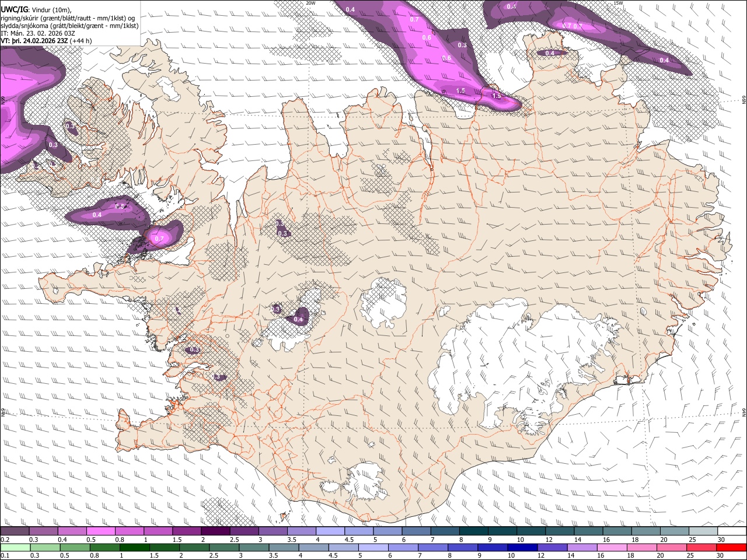Select the 0.3 purple-mauve snow legend swatch
Image resolution: width=747 pixels, height=560 pixels.
[43, 531]
